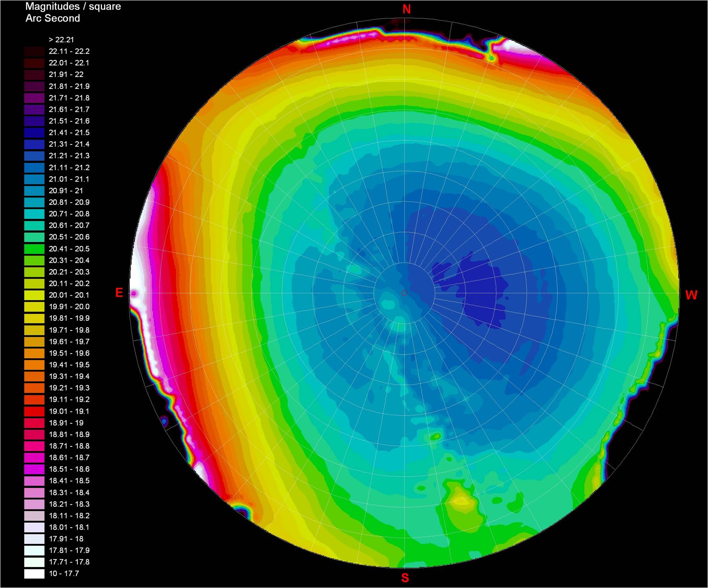
Task: Select the green "20.41 - 20.5" legend swatch
Action: coord(34,249)
